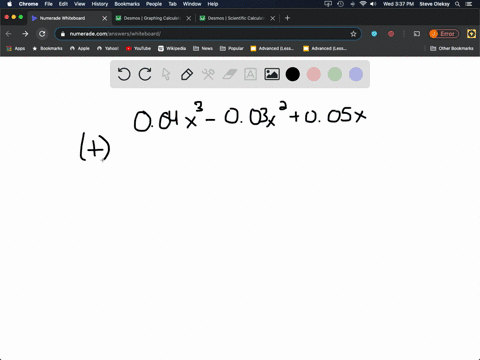
Task: Select the eraser tool
Action: (x=229, y=74)
